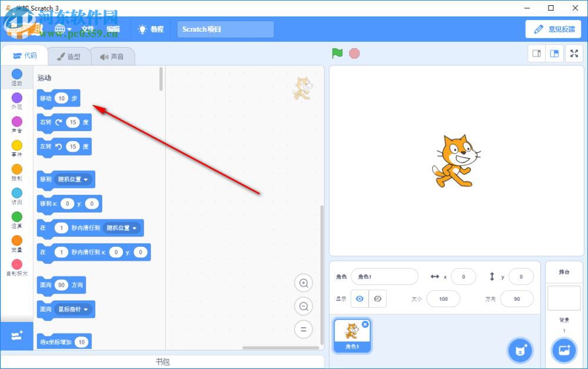588x369 pixels.
Task: Click the Scratch项目 project name field
Action: coord(225,29)
